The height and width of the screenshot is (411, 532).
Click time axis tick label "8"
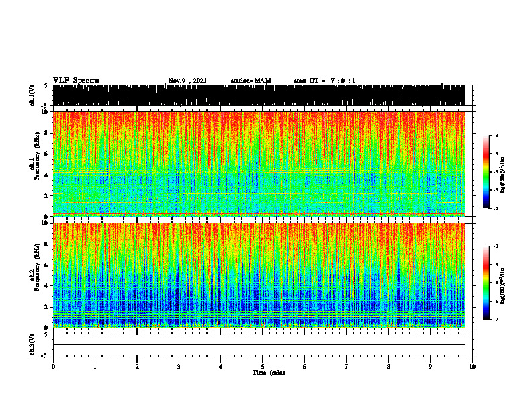click(x=388, y=367)
